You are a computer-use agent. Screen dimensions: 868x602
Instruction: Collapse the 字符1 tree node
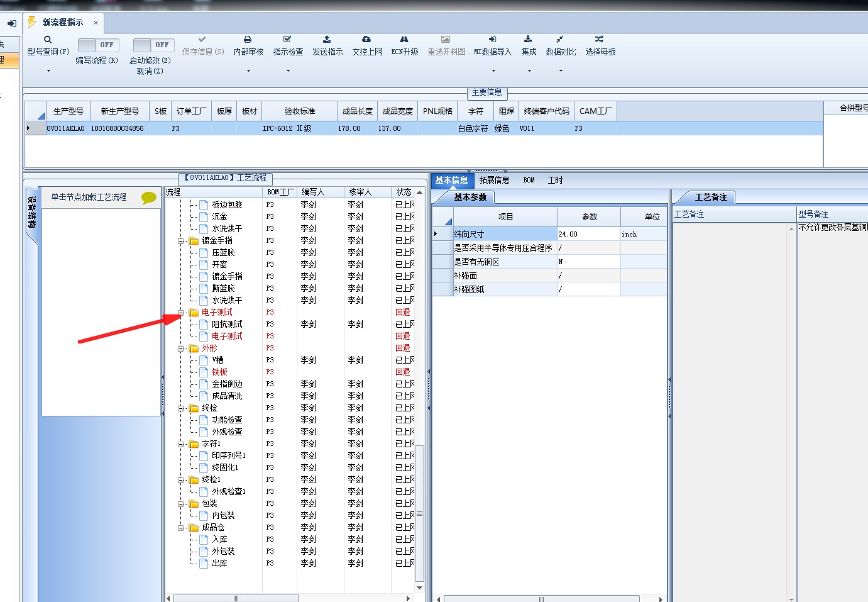(181, 444)
